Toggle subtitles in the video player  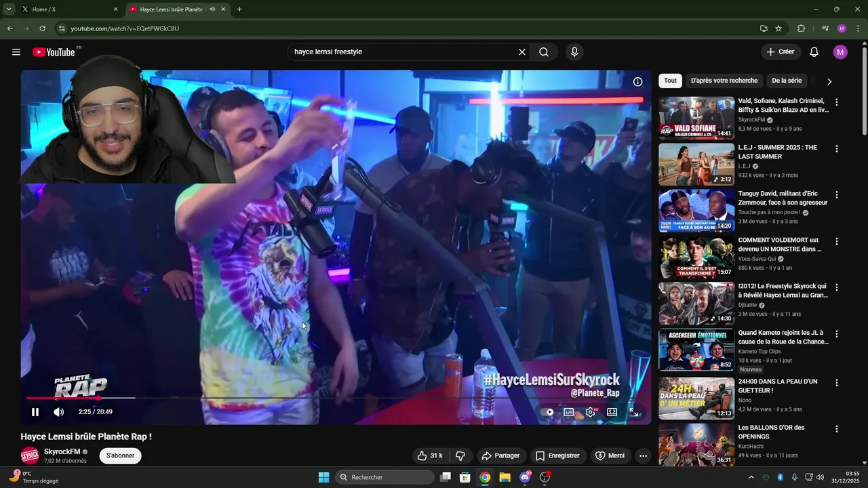tap(569, 412)
